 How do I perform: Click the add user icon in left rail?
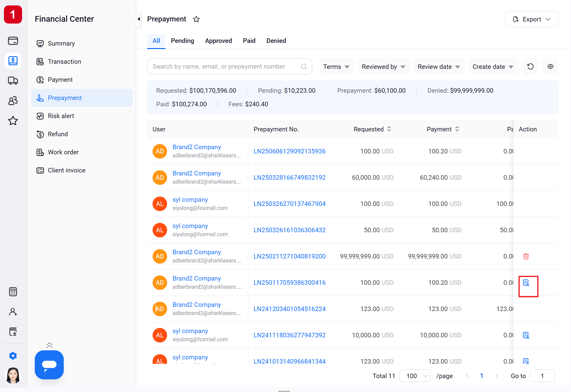(x=13, y=312)
